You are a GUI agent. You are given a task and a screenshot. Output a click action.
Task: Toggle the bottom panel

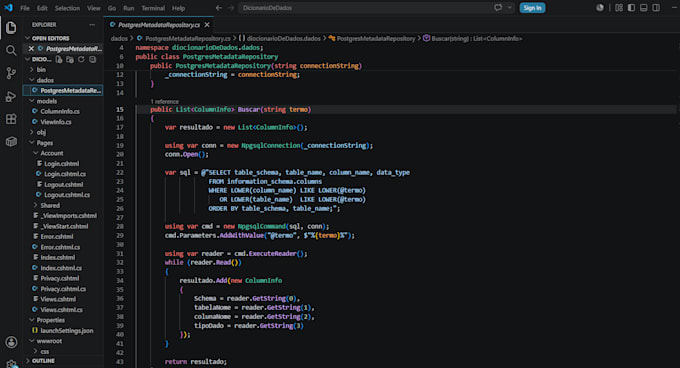tap(644, 8)
